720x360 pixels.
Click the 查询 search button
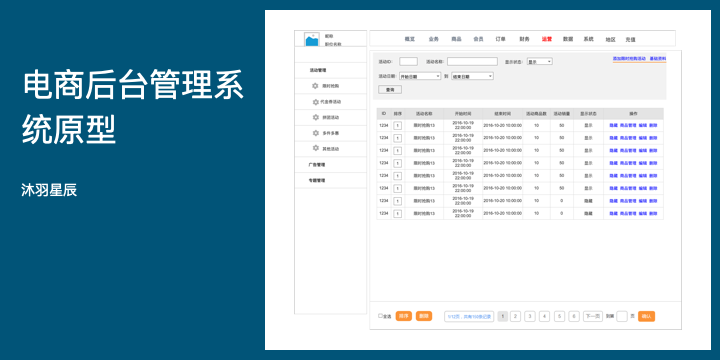click(390, 90)
